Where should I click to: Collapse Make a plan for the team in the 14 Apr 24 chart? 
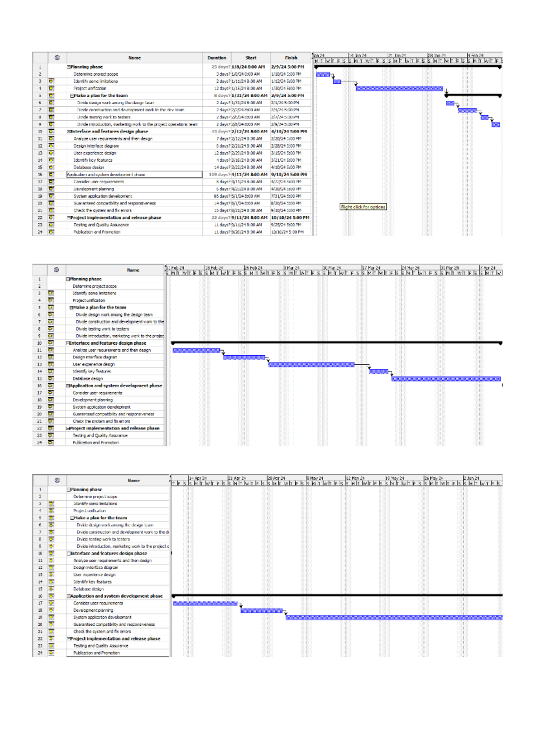tap(72, 518)
